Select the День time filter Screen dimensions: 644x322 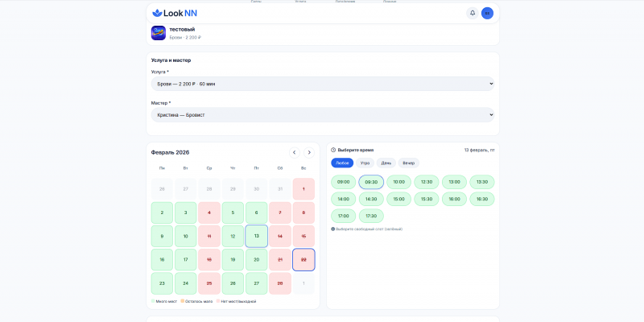pos(386,163)
